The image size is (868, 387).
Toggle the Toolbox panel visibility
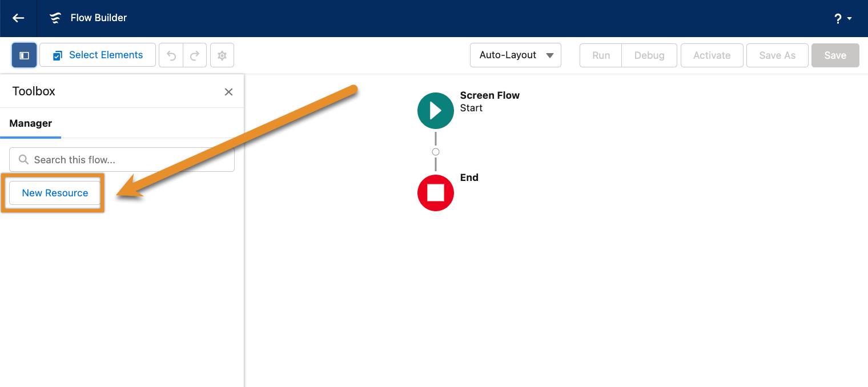coord(24,55)
